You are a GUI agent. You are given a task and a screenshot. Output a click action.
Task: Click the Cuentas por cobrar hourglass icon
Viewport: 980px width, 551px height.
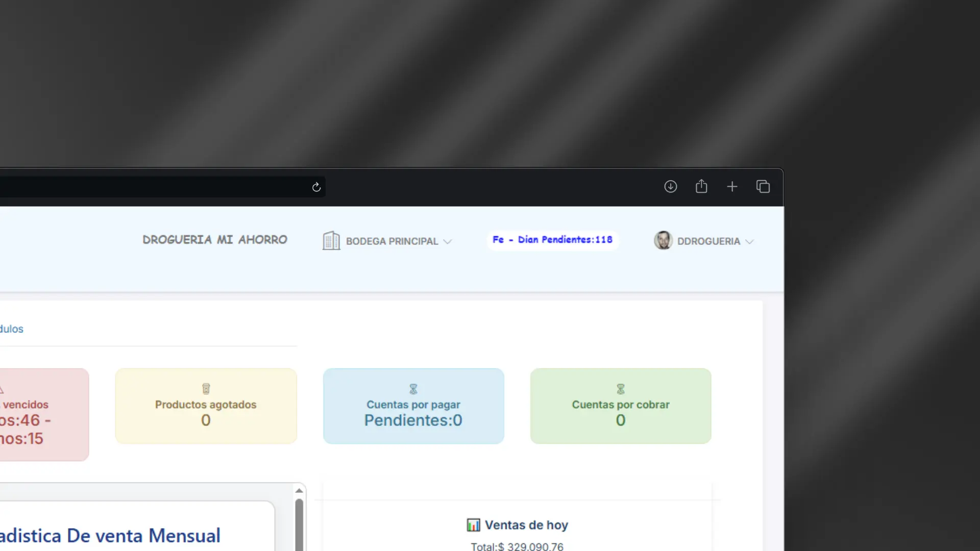click(621, 389)
